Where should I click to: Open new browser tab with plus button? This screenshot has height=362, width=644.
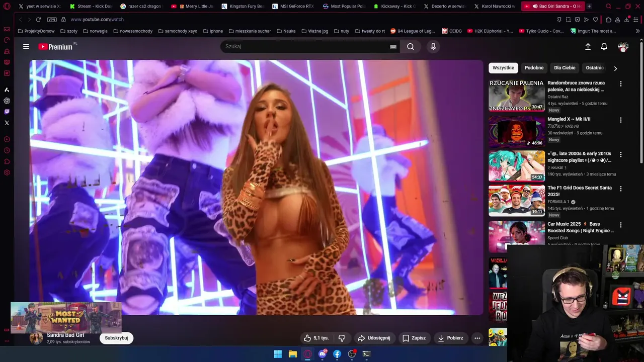click(x=589, y=7)
